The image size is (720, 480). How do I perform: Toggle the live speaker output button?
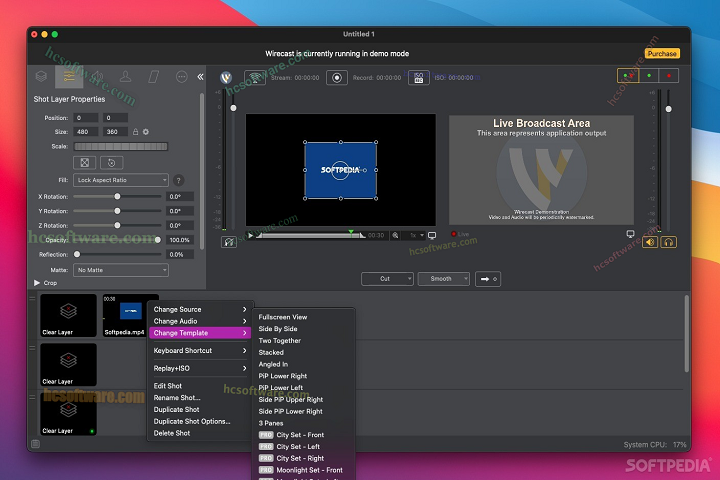tap(650, 242)
